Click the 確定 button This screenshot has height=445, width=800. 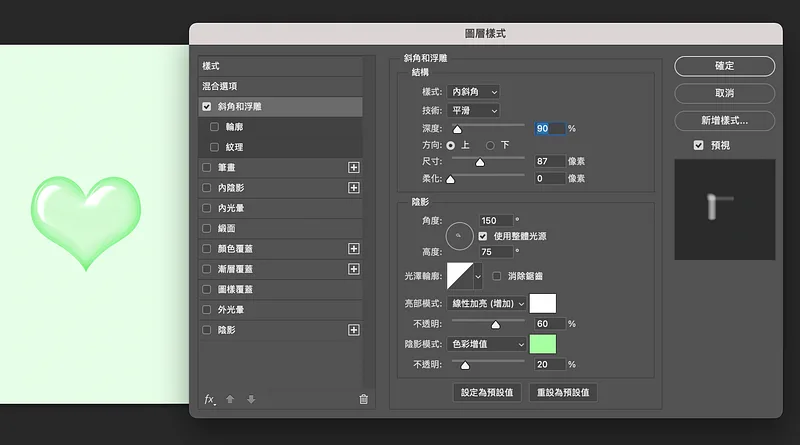coord(724,66)
